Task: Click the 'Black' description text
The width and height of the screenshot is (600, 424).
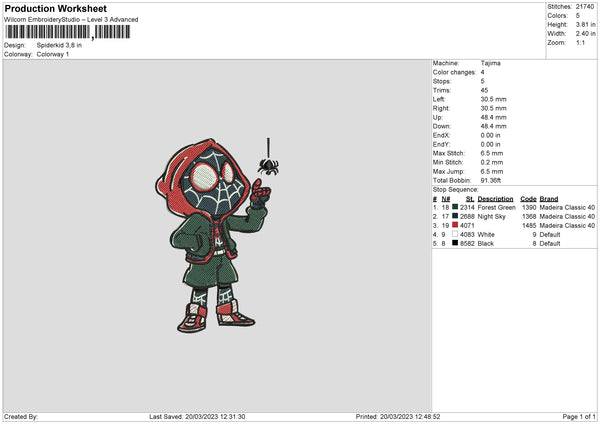Action: point(486,244)
